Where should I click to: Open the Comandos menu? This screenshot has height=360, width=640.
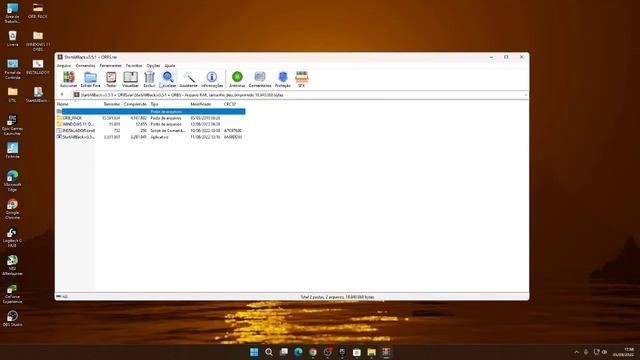click(85, 65)
